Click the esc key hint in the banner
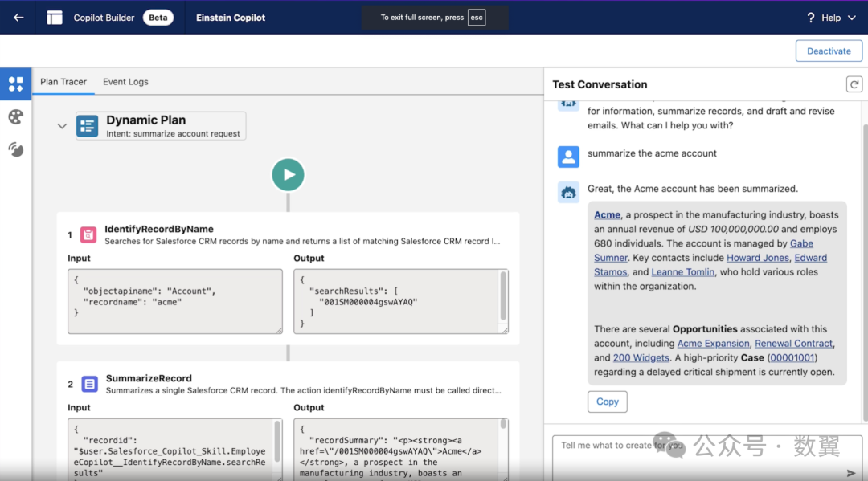The image size is (868, 481). (477, 18)
